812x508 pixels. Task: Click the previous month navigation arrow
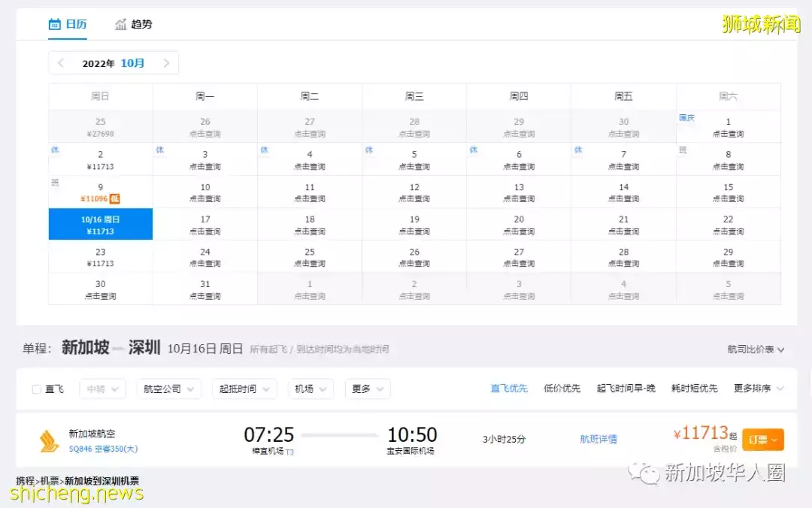[61, 63]
